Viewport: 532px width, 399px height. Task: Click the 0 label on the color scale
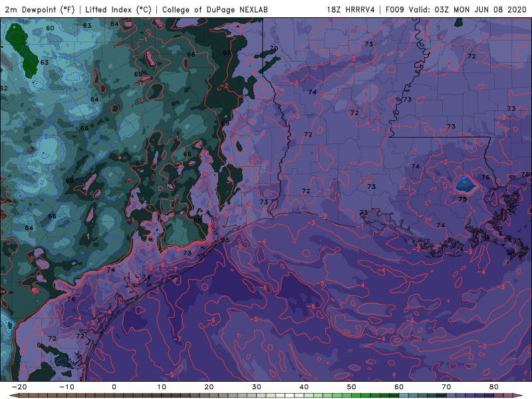114,387
